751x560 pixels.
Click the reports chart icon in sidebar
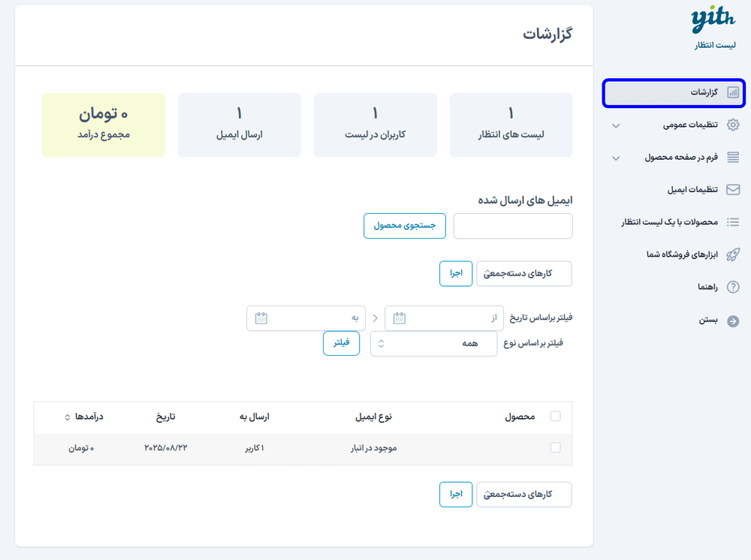(x=733, y=92)
